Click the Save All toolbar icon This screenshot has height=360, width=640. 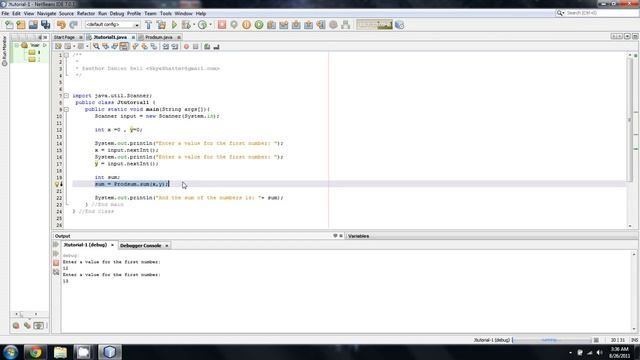click(45, 25)
